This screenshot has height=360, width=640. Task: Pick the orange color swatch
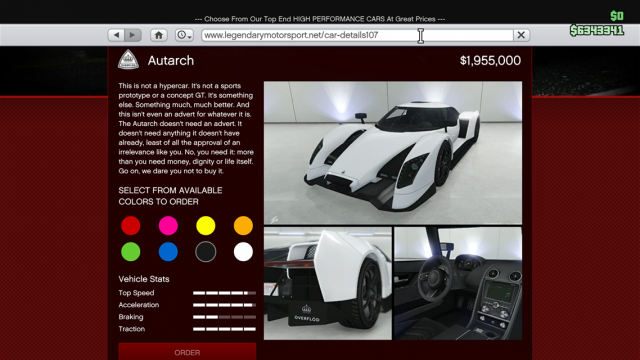(243, 226)
